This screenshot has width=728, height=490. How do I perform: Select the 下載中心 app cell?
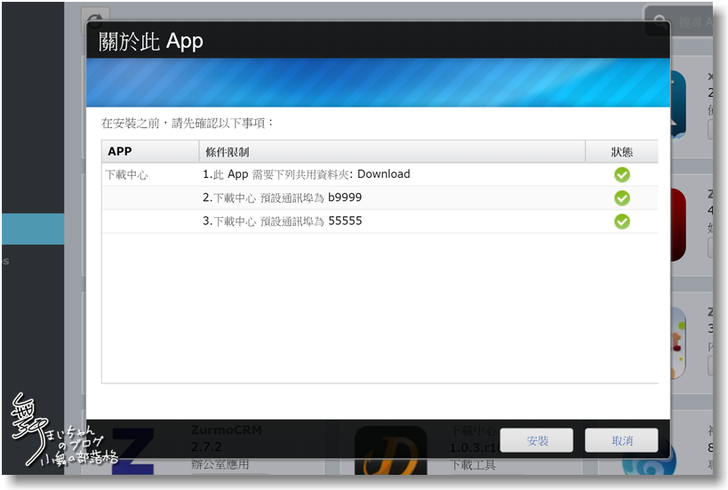pos(126,175)
